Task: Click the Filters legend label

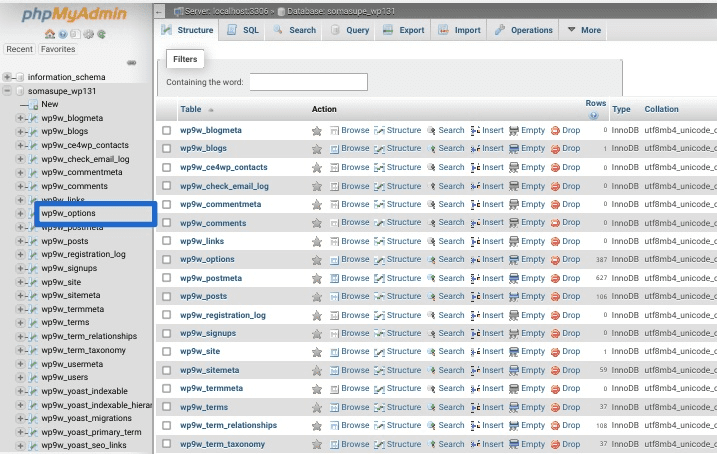Action: tap(185, 59)
